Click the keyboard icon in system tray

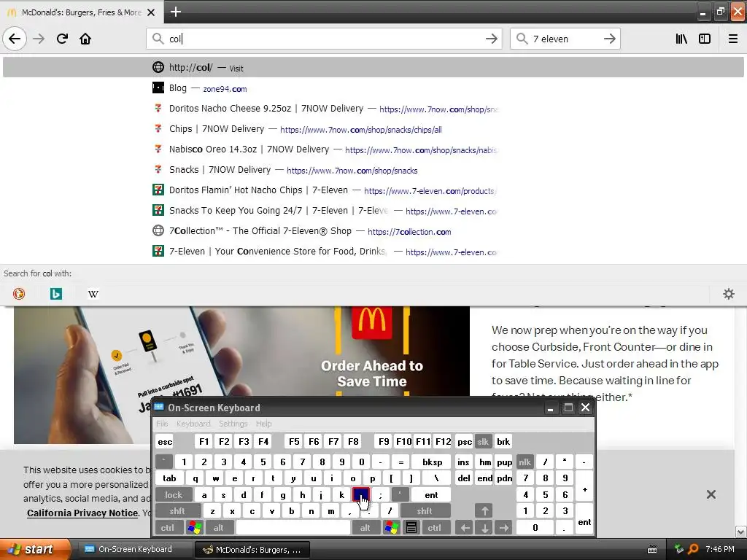(652, 550)
